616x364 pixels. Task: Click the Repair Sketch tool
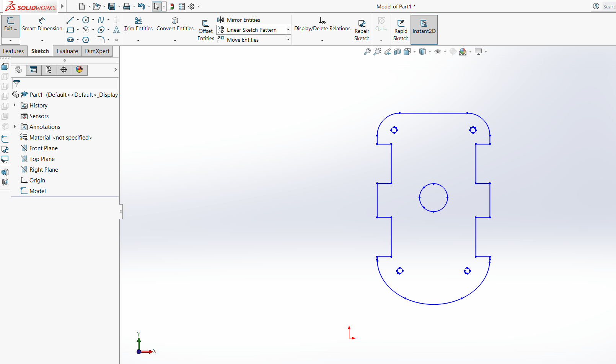[x=362, y=30]
